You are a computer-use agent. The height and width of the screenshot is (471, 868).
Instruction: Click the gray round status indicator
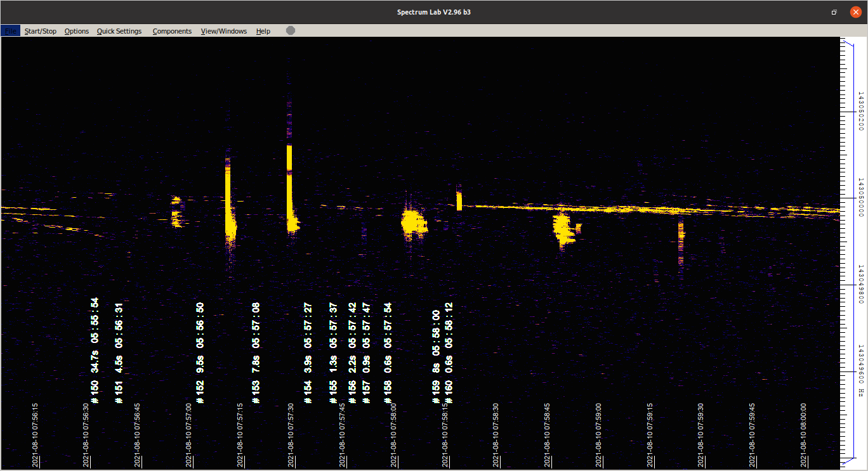(x=291, y=30)
